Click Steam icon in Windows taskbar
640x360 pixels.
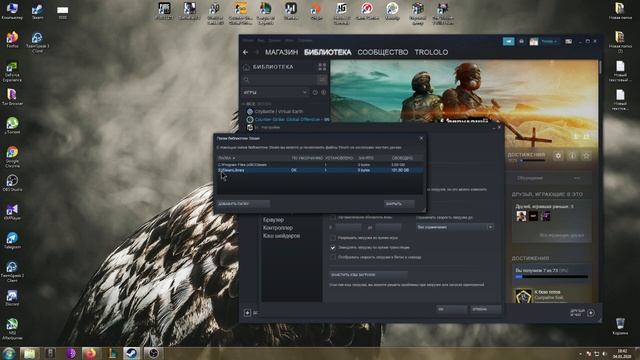click(x=131, y=353)
